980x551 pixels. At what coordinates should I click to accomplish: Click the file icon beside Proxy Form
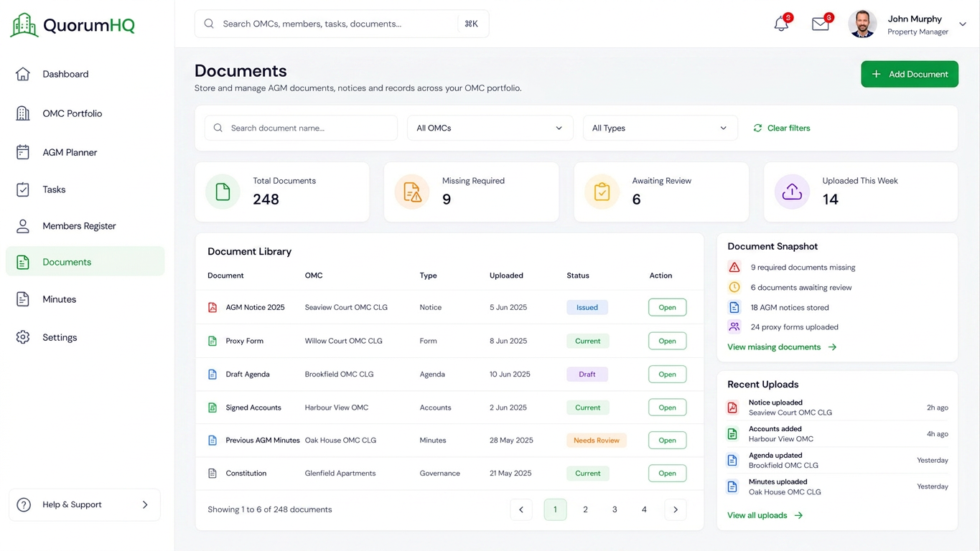(213, 341)
